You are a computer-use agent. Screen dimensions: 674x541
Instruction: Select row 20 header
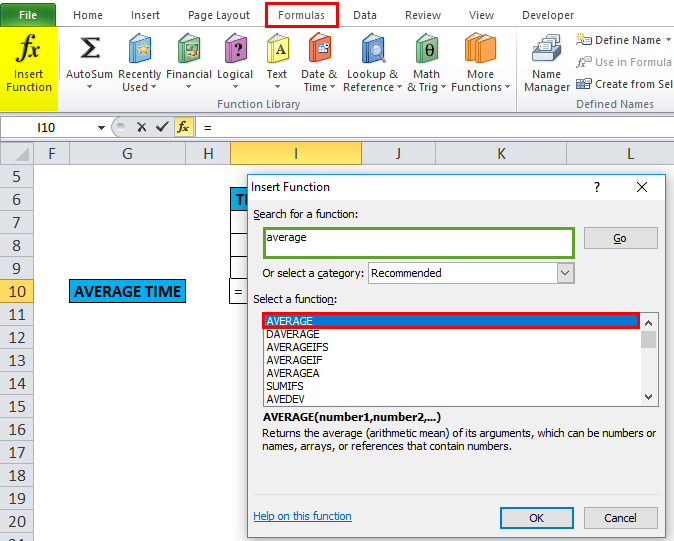[17, 521]
